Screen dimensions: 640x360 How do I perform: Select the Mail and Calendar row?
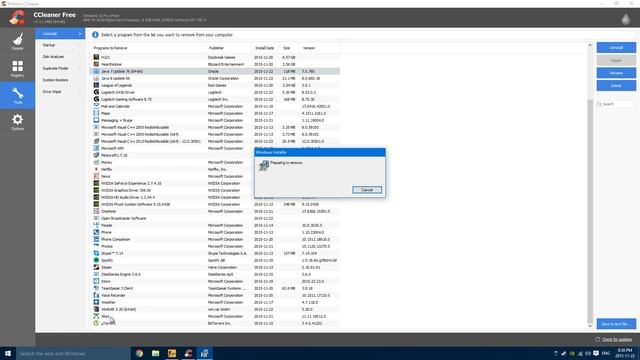215,106
